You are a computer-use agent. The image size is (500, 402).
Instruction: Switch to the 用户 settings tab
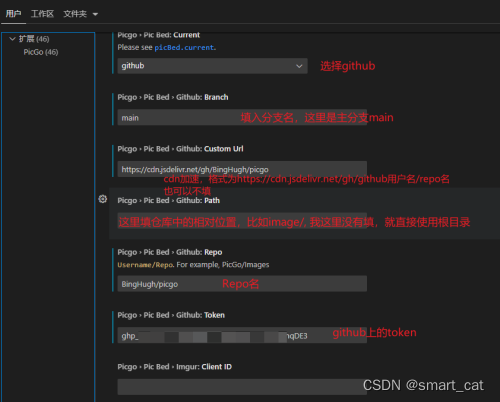click(x=13, y=14)
